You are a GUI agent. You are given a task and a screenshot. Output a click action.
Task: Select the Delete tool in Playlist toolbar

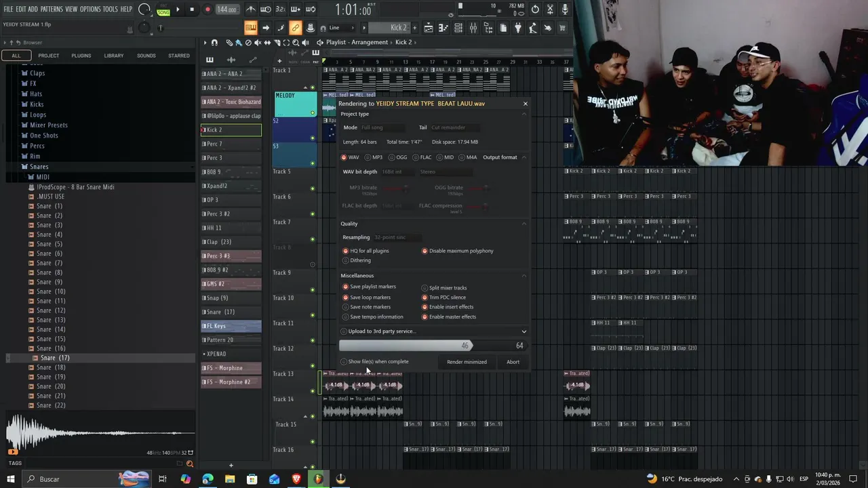pyautogui.click(x=248, y=43)
